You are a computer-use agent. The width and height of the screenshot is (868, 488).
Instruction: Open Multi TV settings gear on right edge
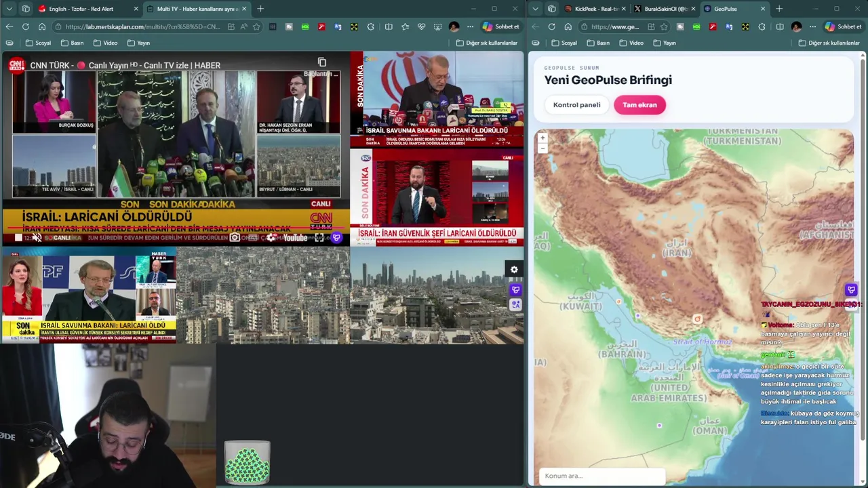coord(514,270)
